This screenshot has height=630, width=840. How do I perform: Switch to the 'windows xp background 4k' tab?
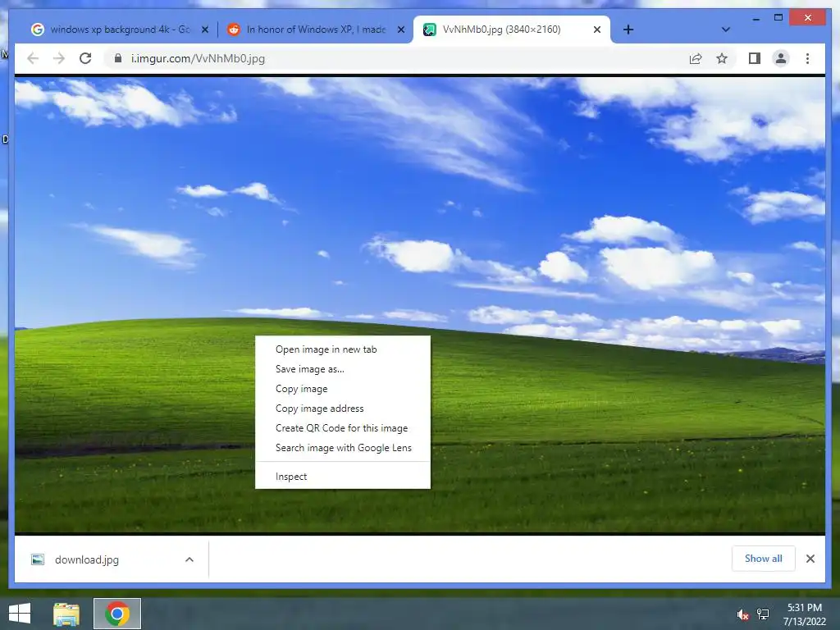click(120, 30)
